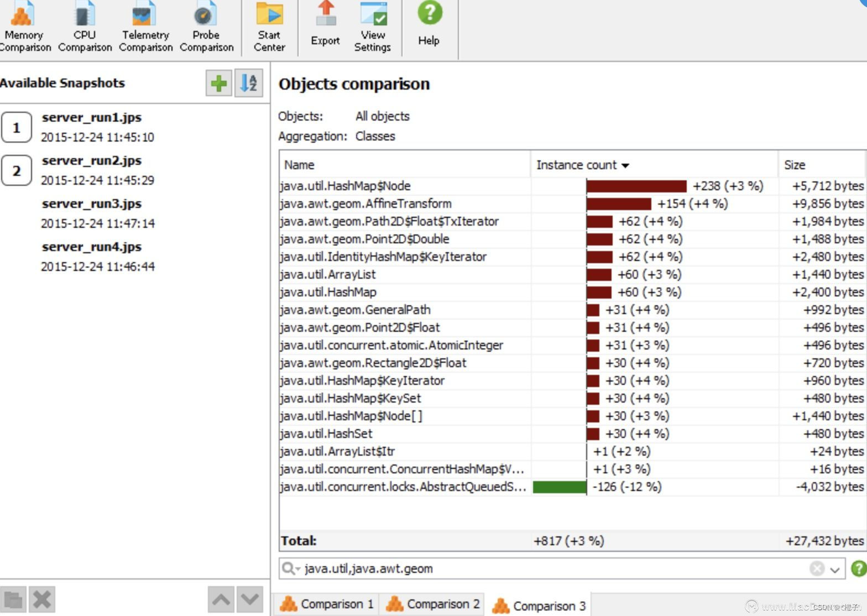867x616 pixels.
Task: Select the java.util.IdentityHashMap$KeyIterator row
Action: click(x=573, y=257)
